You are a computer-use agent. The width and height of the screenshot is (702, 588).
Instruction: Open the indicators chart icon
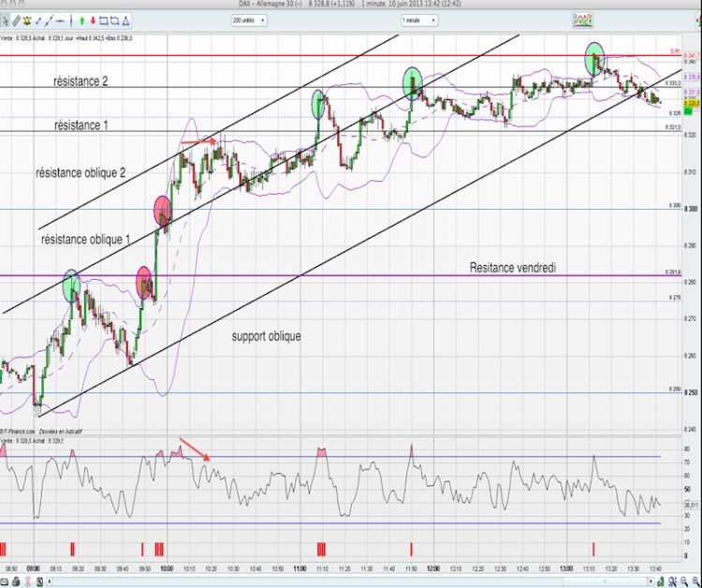(x=582, y=21)
